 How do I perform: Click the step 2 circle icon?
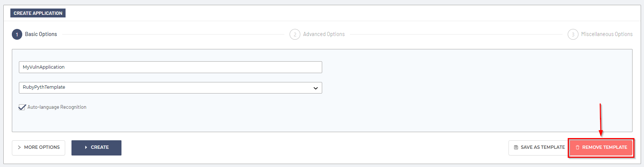tap(295, 35)
